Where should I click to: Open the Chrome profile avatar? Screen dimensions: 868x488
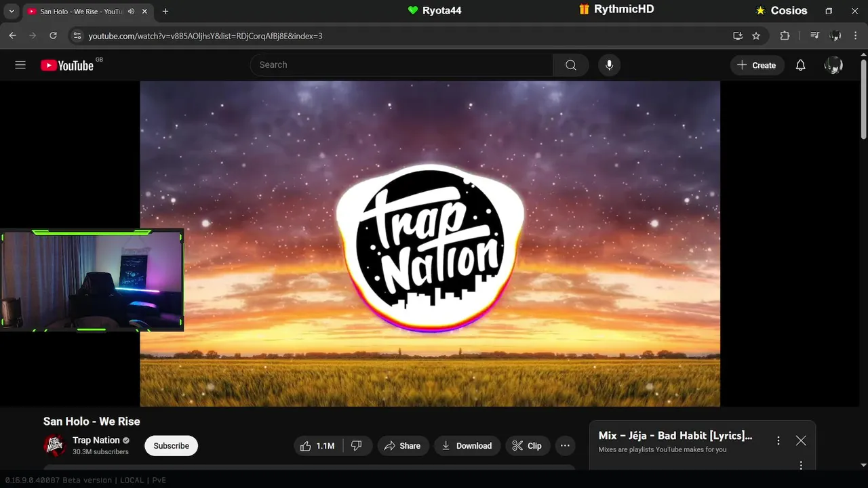[x=835, y=36]
